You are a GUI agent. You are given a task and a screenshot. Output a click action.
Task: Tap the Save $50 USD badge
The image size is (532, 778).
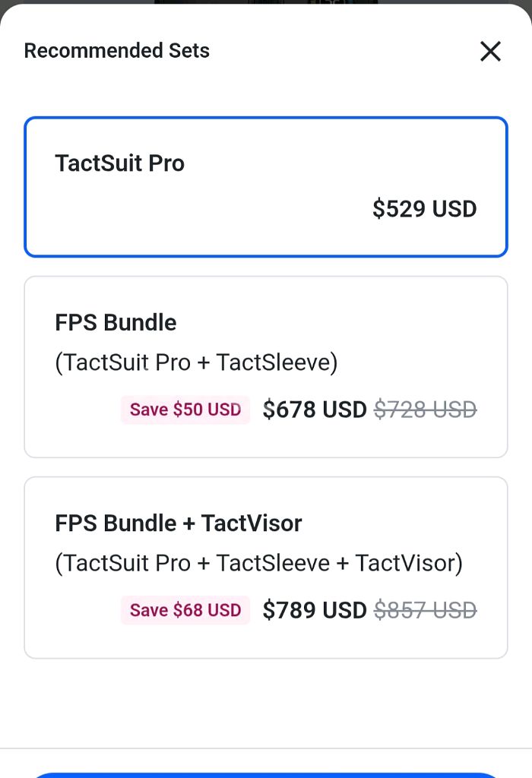(185, 410)
